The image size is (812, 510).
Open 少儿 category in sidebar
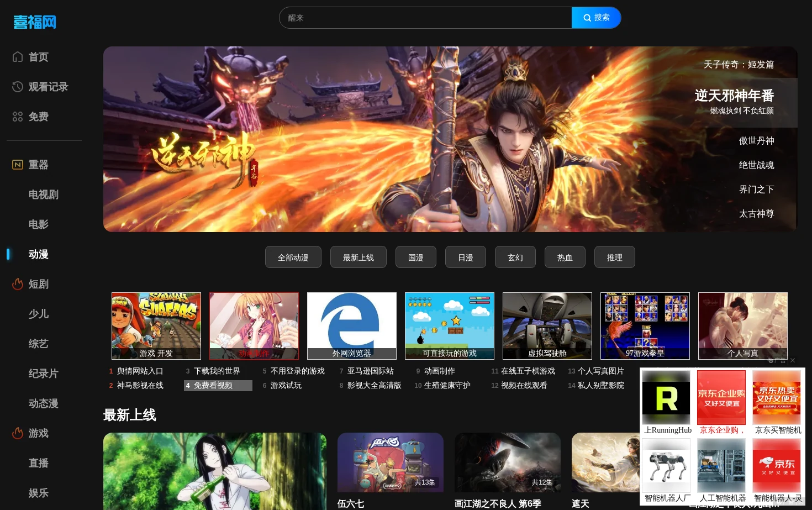point(39,314)
